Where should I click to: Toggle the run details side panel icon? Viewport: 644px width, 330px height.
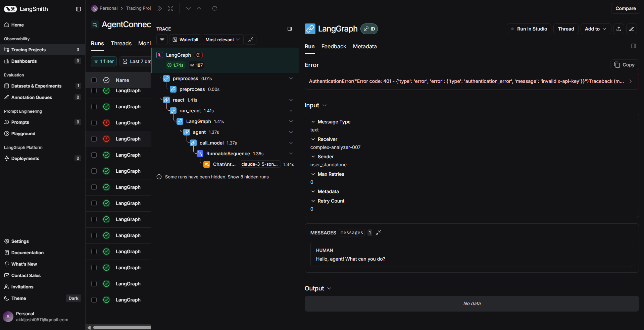(x=634, y=46)
